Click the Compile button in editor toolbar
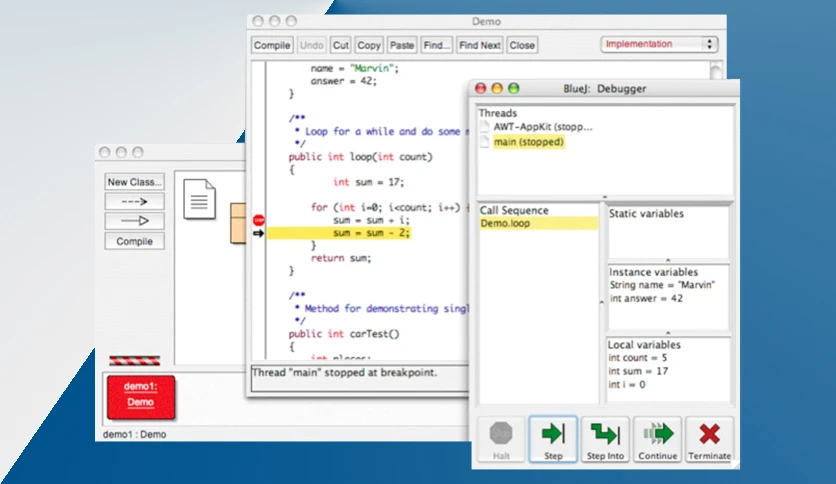 [x=272, y=45]
